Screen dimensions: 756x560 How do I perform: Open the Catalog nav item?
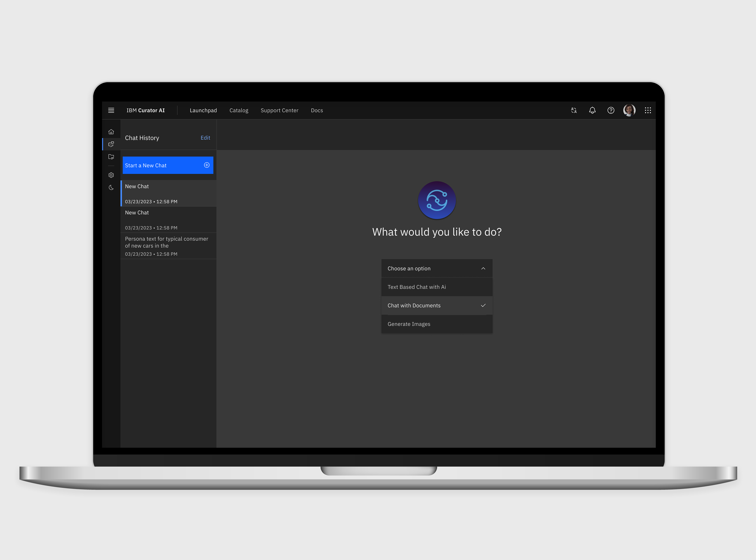point(239,110)
